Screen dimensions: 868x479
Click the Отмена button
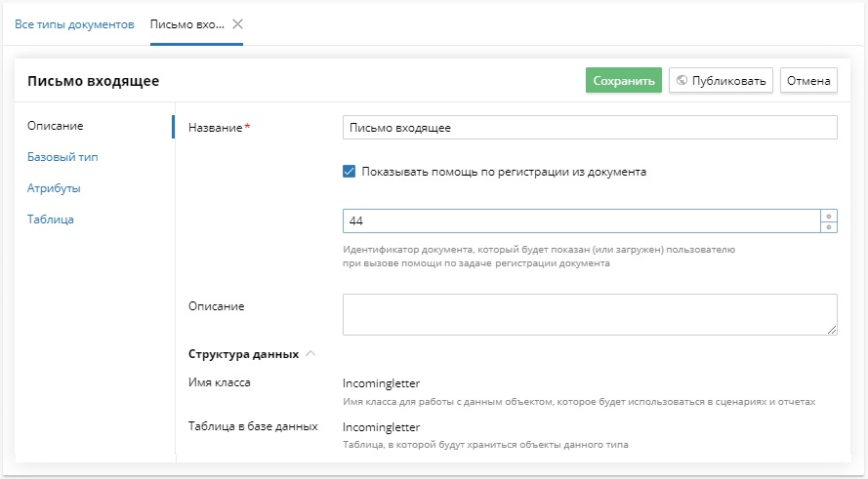[808, 81]
